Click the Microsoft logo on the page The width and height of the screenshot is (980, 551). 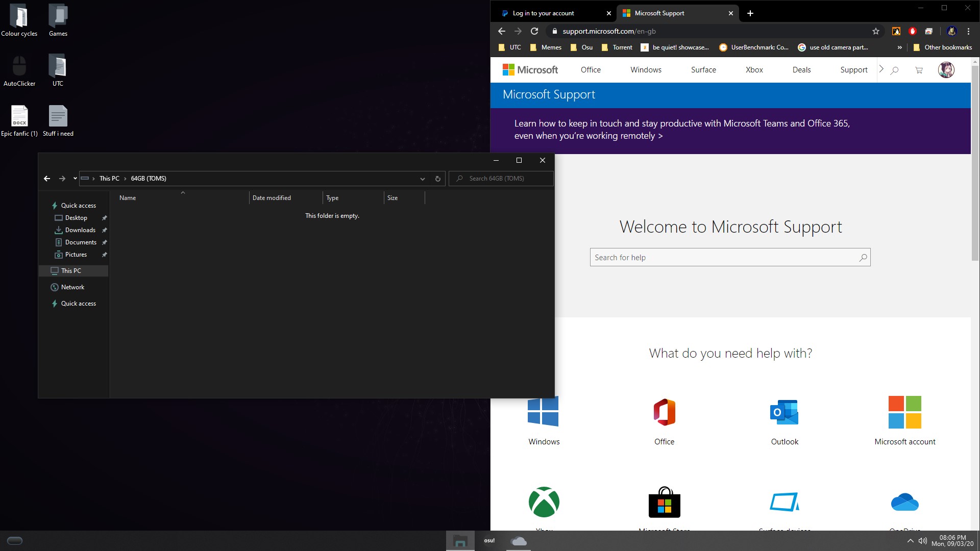click(x=530, y=70)
